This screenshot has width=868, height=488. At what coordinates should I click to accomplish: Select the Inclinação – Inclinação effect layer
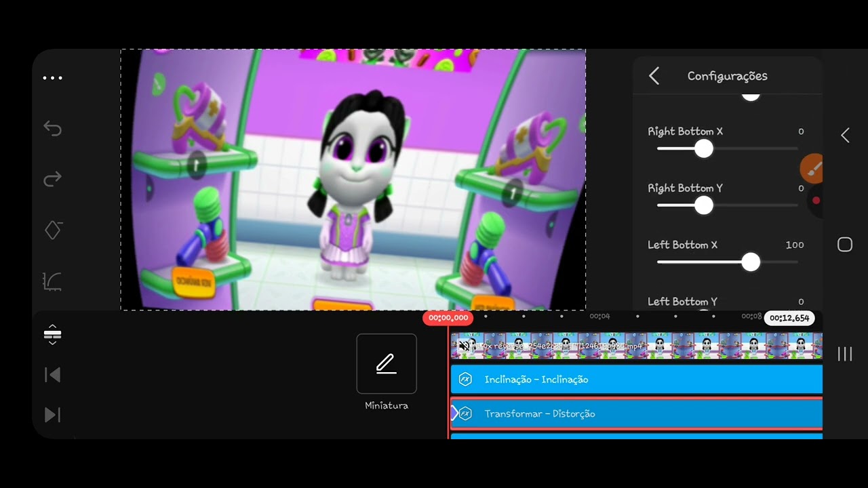[x=637, y=380]
